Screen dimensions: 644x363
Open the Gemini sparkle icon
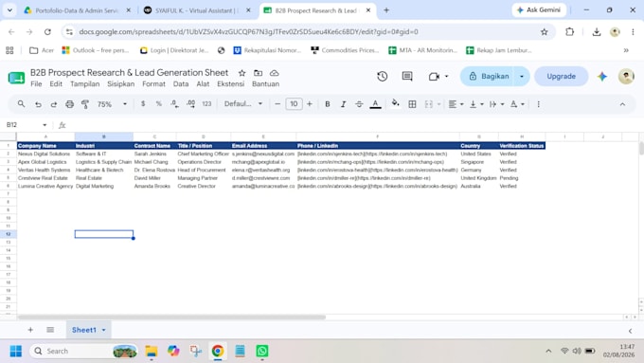[x=602, y=77]
